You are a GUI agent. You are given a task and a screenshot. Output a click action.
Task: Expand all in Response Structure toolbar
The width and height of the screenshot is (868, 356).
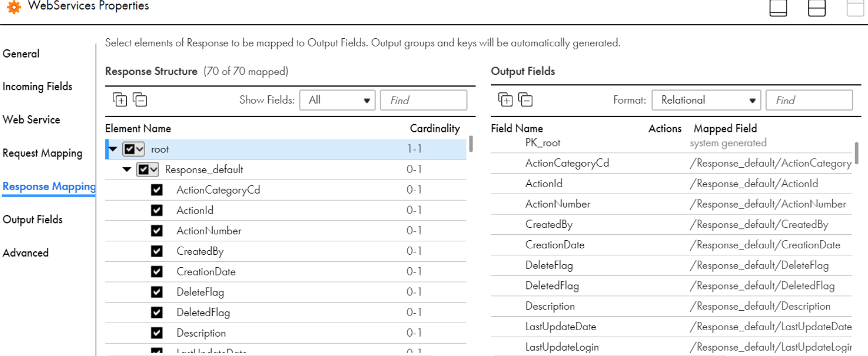click(x=120, y=100)
